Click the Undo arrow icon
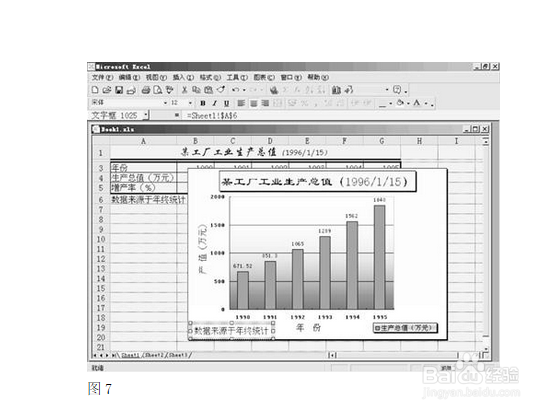The image size is (551, 412). pos(235,90)
